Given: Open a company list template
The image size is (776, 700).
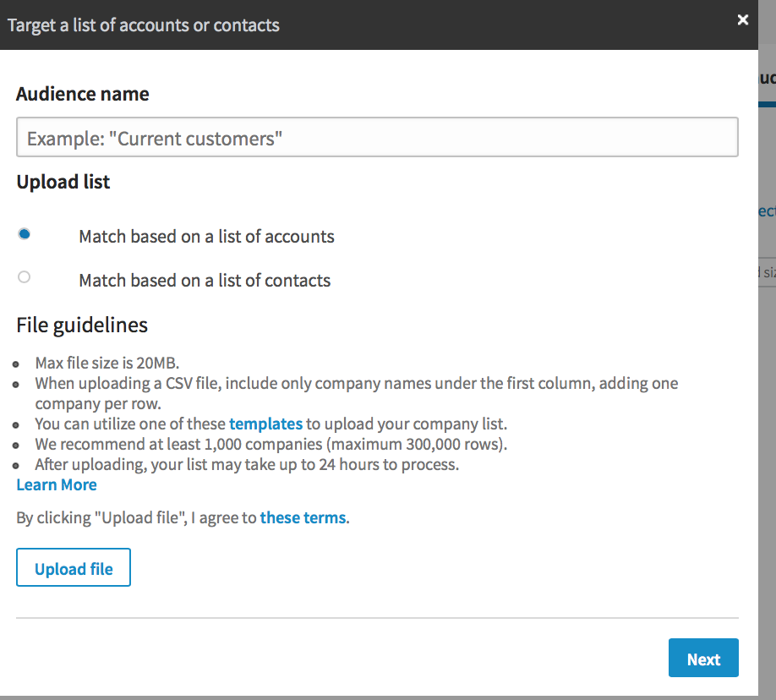Looking at the screenshot, I should click(265, 423).
